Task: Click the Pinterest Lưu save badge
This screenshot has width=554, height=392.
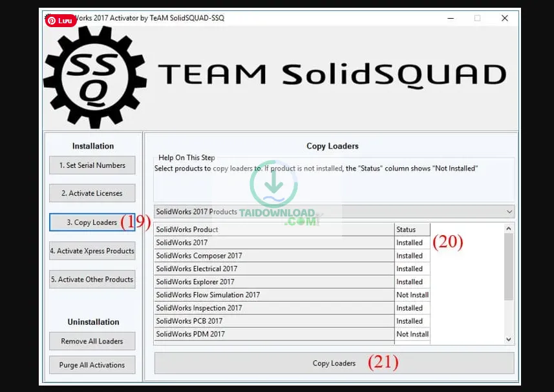Action: tap(60, 21)
